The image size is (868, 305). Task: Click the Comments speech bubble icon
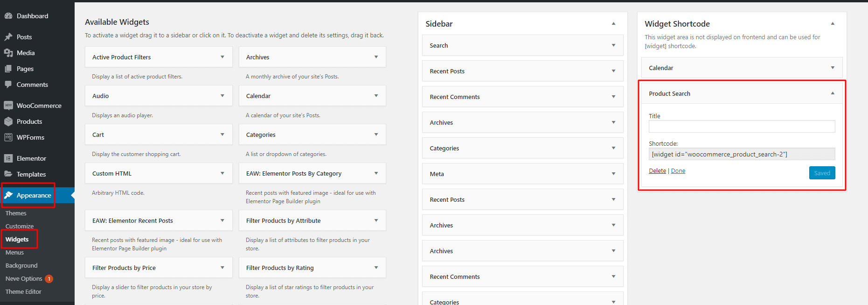pyautogui.click(x=8, y=85)
